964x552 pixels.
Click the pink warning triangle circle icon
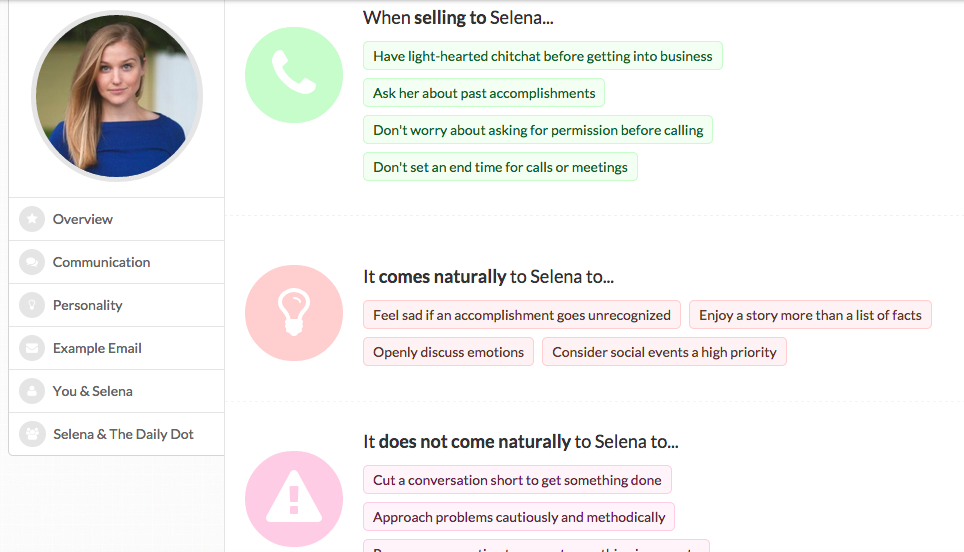(294, 500)
